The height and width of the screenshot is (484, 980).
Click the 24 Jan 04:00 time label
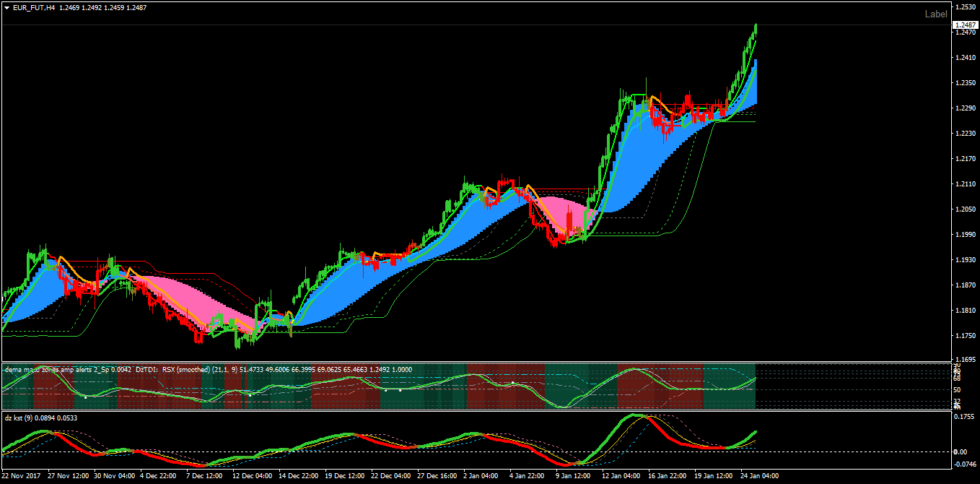(758, 476)
